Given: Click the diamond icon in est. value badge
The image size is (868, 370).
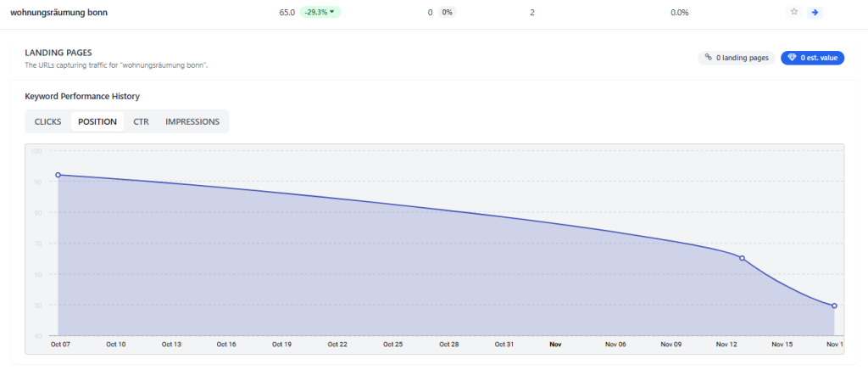Looking at the screenshot, I should [x=792, y=58].
